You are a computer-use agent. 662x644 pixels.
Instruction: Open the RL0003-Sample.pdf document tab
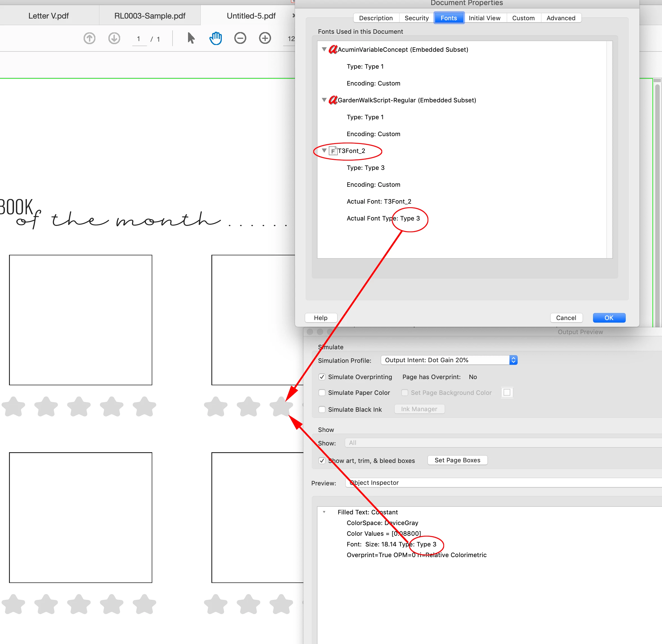149,16
